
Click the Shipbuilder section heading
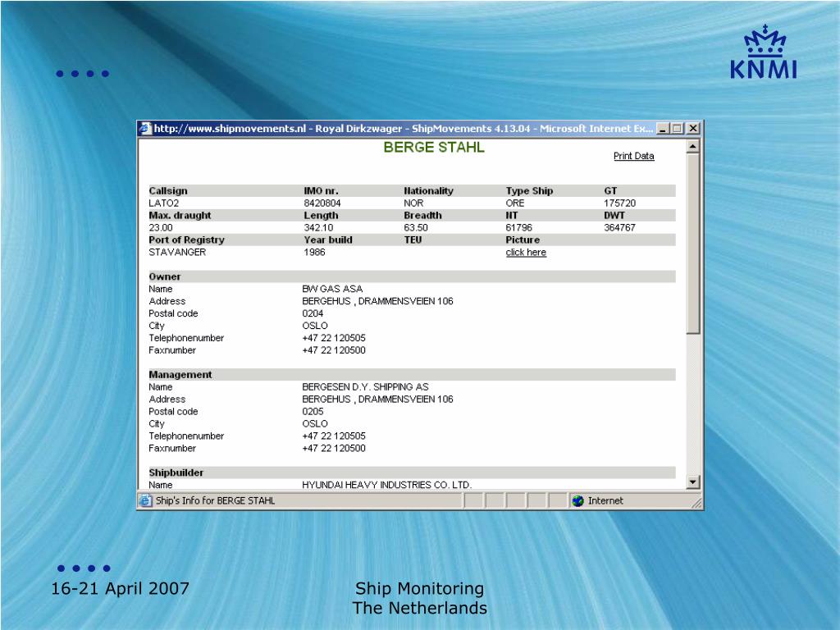click(176, 473)
